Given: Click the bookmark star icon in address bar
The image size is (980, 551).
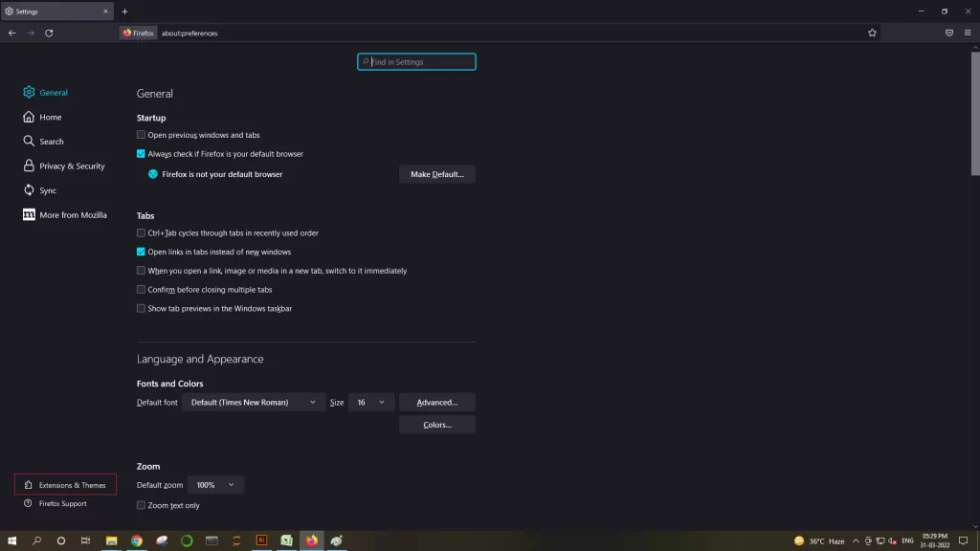Looking at the screenshot, I should pyautogui.click(x=872, y=33).
